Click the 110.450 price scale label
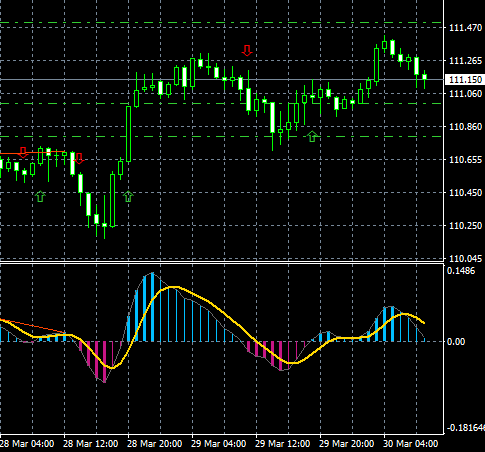The image size is (485, 452). click(465, 193)
